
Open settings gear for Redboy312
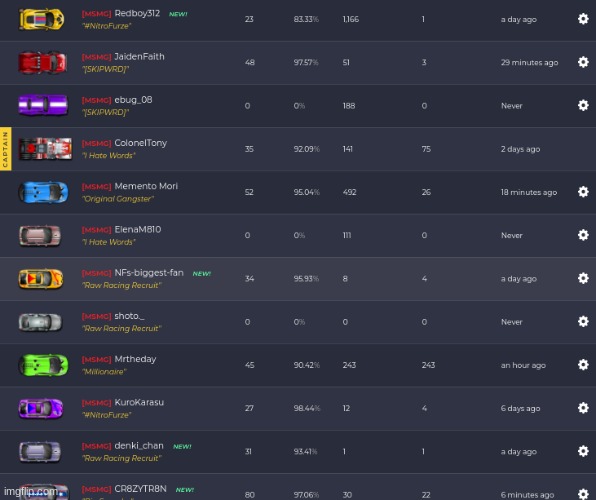coord(583,19)
